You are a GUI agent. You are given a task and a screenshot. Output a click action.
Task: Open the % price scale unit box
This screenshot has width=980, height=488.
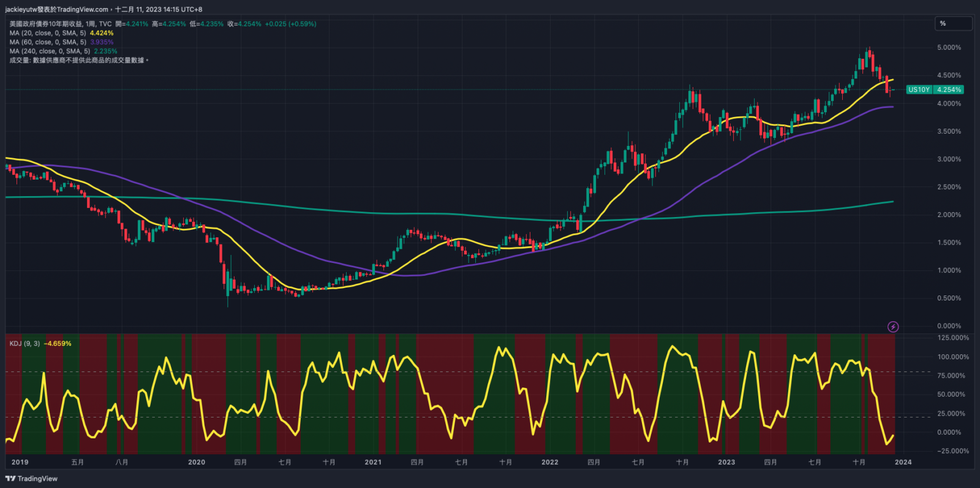coord(953,24)
